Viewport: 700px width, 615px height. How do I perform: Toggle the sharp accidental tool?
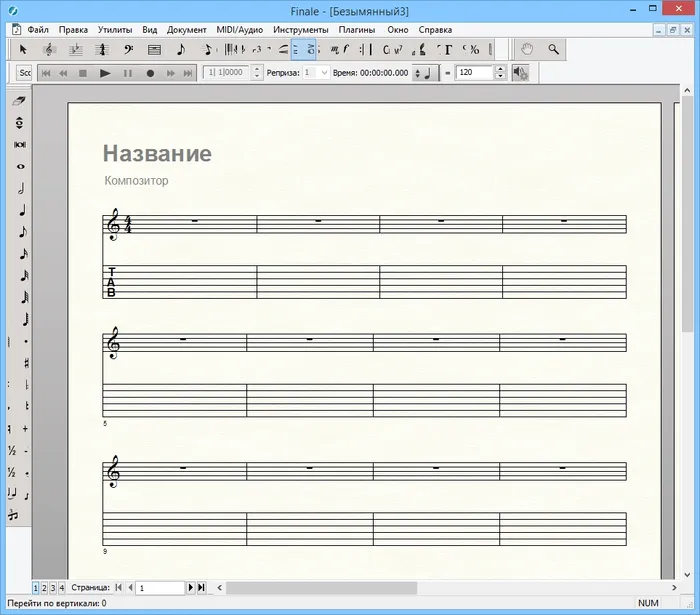point(26,363)
